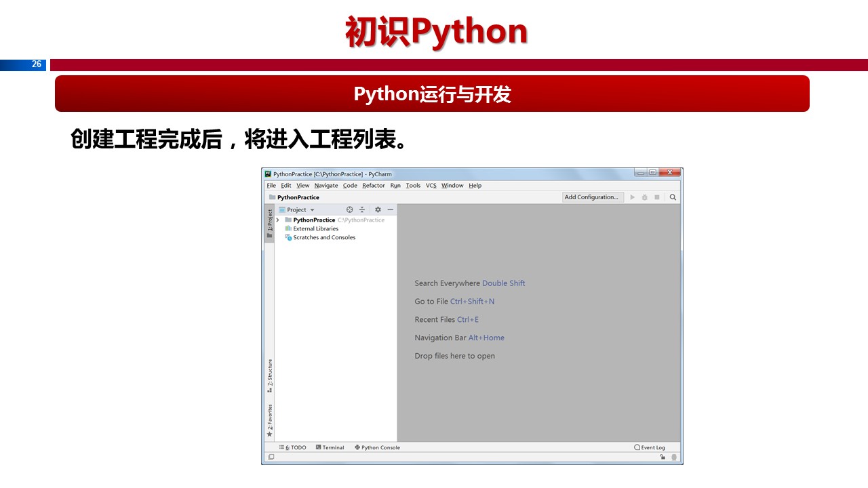
Task: Click the Debug bug icon
Action: point(645,197)
